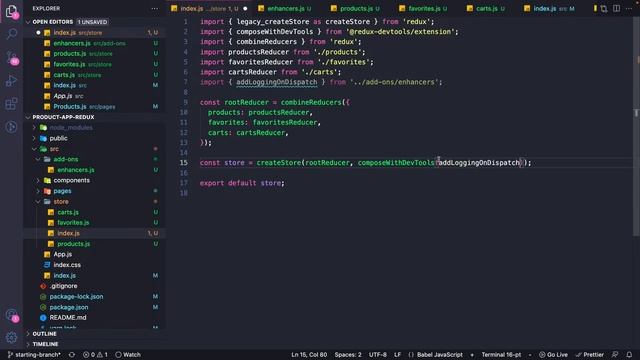
Task: Click the Go Live button
Action: 553,355
